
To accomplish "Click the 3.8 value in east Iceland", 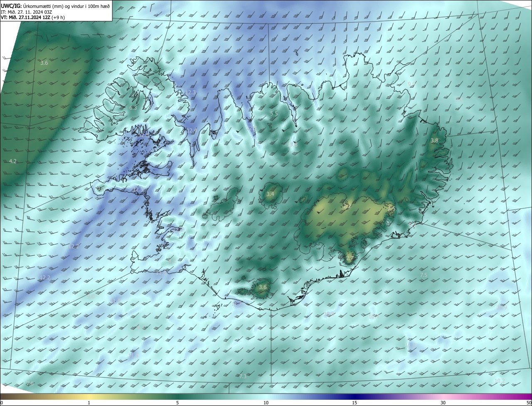I will click(434, 141).
